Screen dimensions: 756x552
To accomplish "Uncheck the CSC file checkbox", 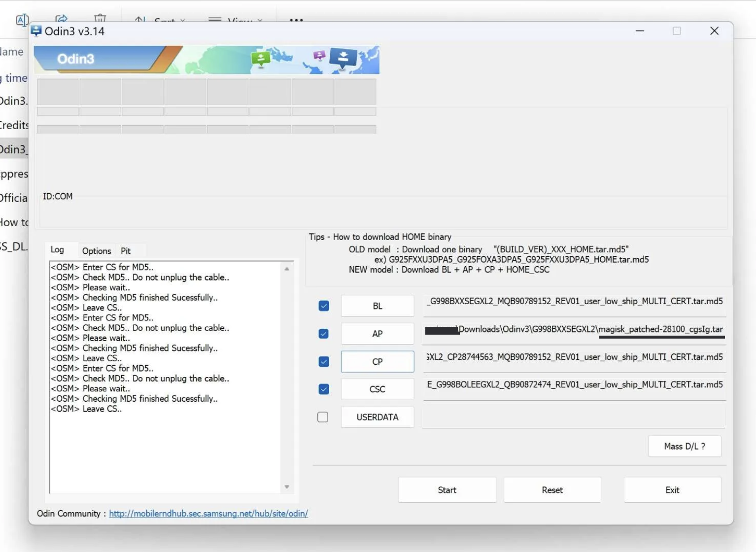I will [x=324, y=389].
